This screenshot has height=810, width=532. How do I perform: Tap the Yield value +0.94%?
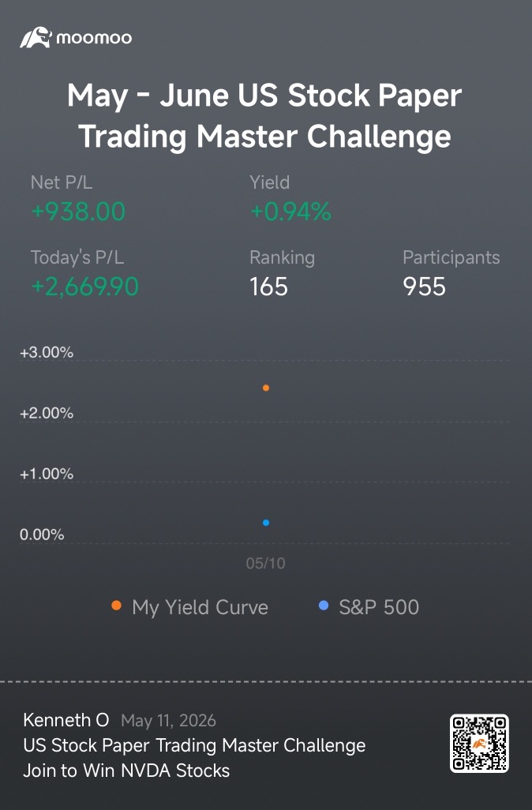(x=290, y=212)
